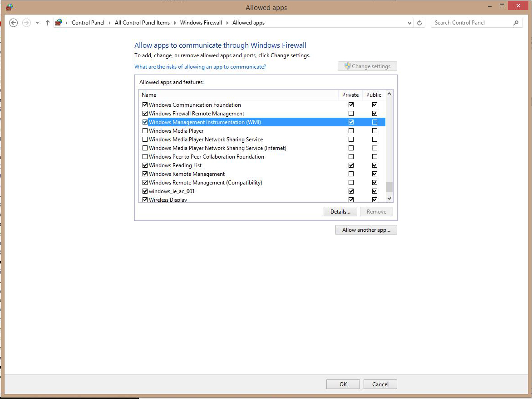The width and height of the screenshot is (532, 399).
Task: Sort by the Private column header
Action: click(x=350, y=95)
